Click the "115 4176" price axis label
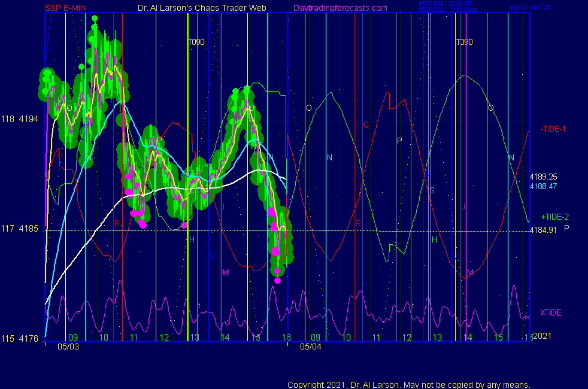The height and width of the screenshot is (389, 588). [20, 338]
